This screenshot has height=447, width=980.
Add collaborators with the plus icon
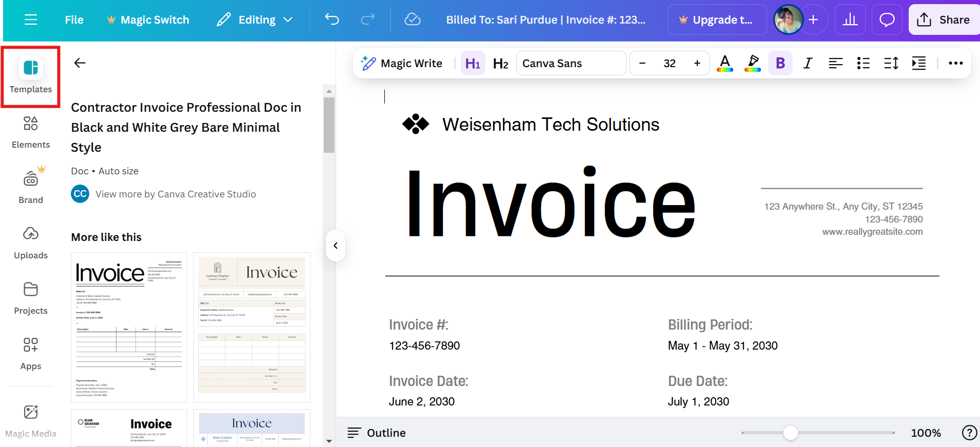813,20
